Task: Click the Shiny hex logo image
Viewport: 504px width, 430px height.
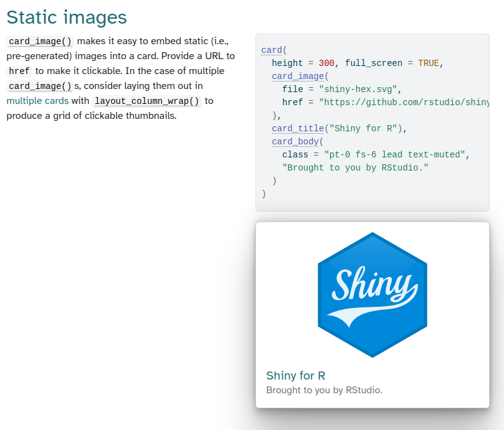Action: pos(372,295)
